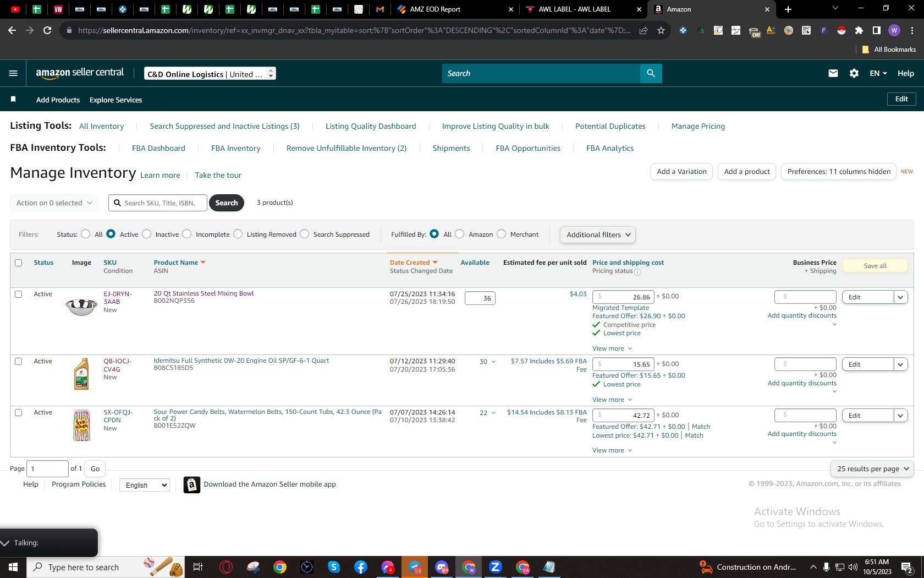924x578 pixels.
Task: Expand the Additional filters dropdown
Action: click(598, 235)
